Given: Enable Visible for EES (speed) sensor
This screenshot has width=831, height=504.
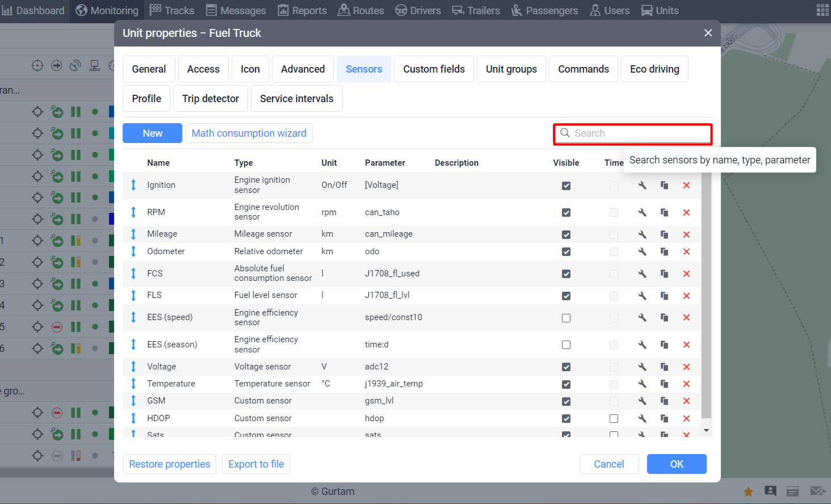Looking at the screenshot, I should coord(566,318).
